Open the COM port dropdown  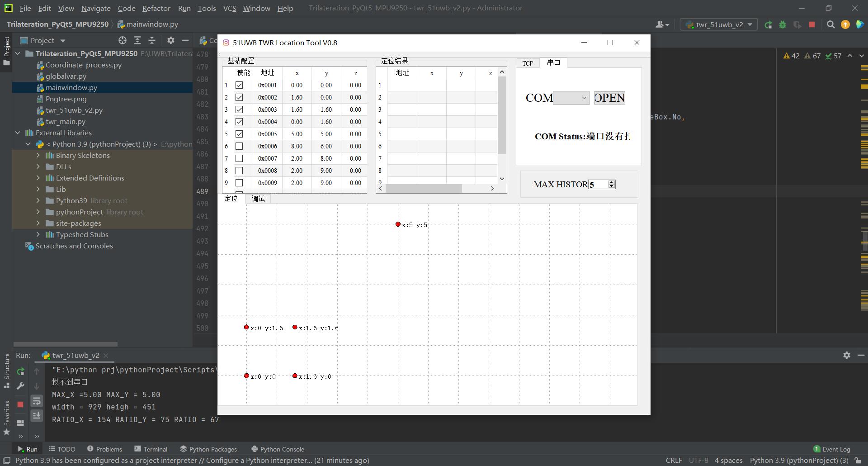571,98
